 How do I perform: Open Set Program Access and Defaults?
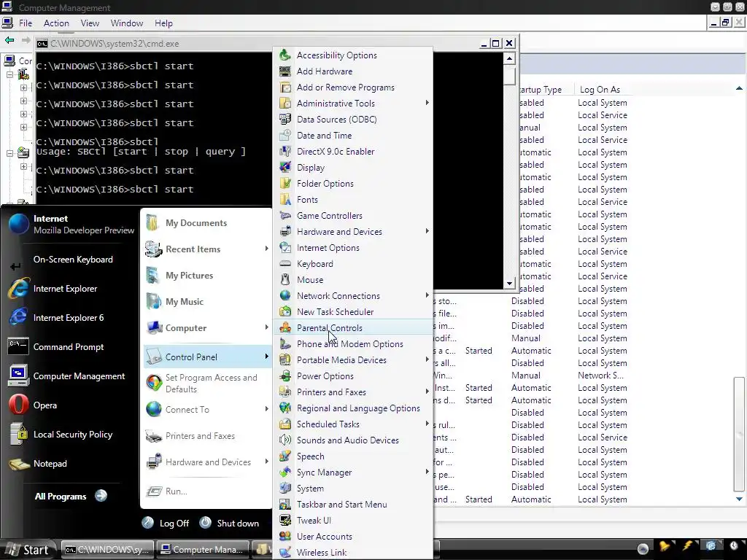click(208, 383)
